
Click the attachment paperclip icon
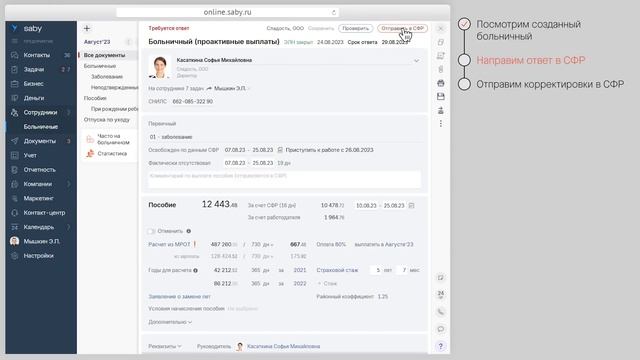[x=440, y=69]
